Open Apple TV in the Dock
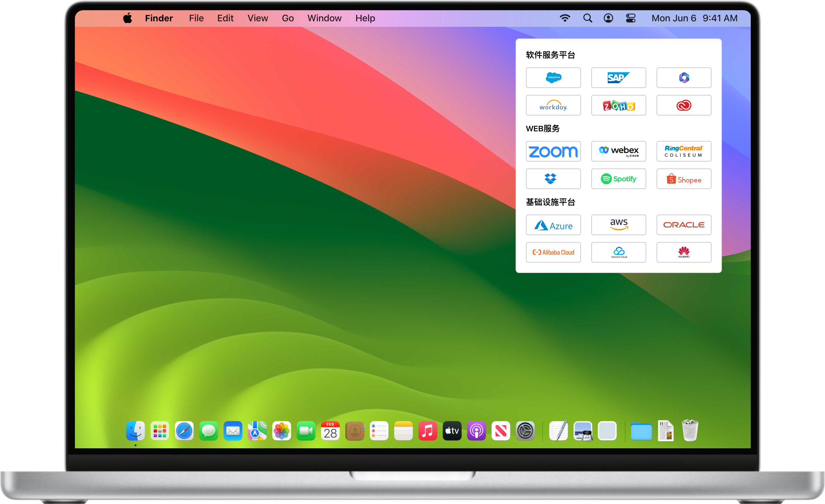This screenshot has height=504, width=825. coord(452,431)
